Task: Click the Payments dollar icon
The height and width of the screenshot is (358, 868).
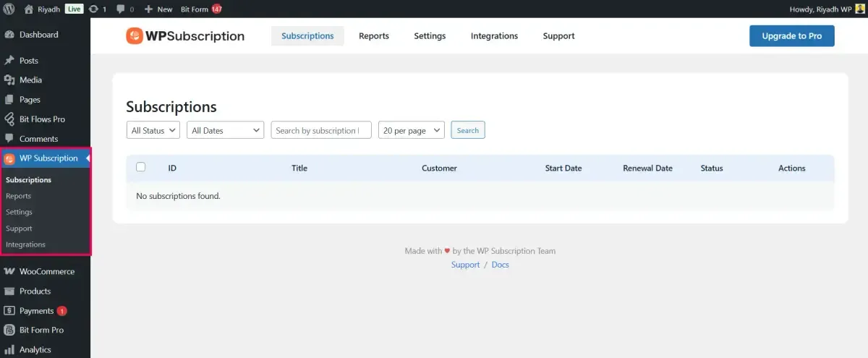Action: click(x=9, y=311)
